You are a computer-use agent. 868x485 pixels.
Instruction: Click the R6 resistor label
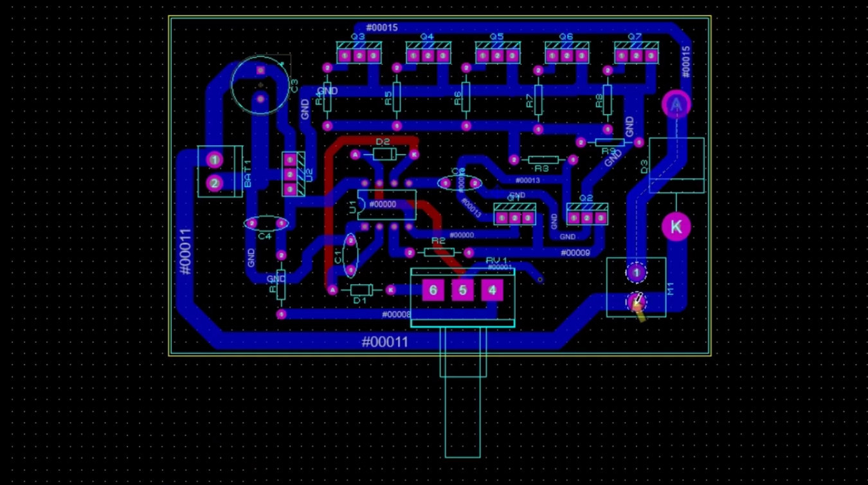457,98
